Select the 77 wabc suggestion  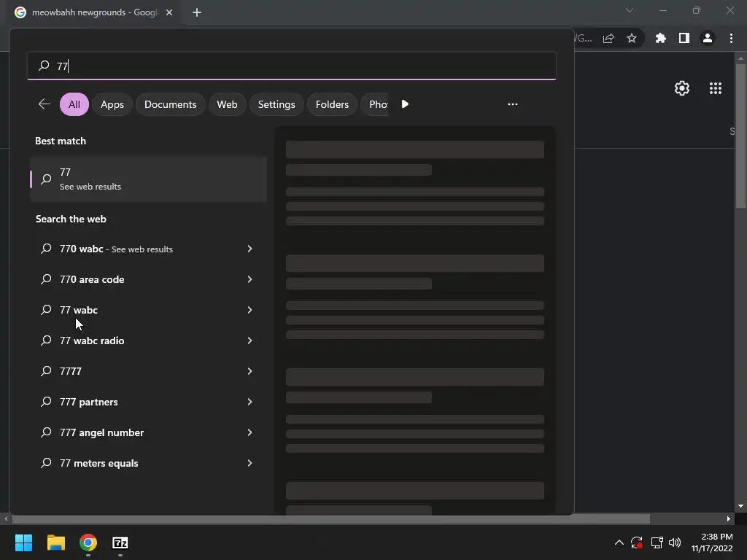pos(148,310)
